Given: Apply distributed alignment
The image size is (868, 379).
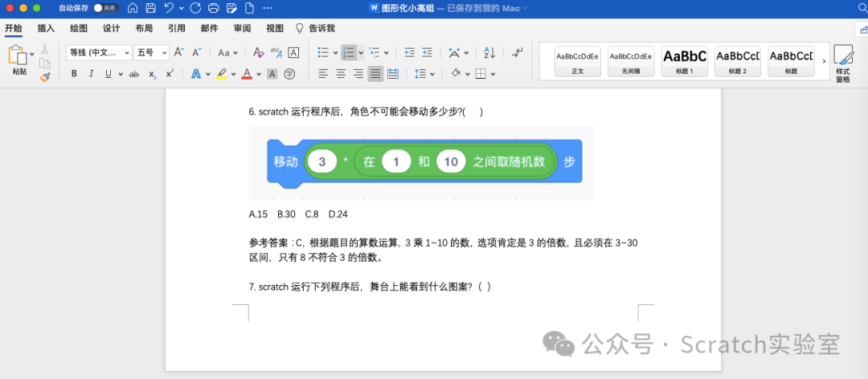Looking at the screenshot, I should coord(393,74).
